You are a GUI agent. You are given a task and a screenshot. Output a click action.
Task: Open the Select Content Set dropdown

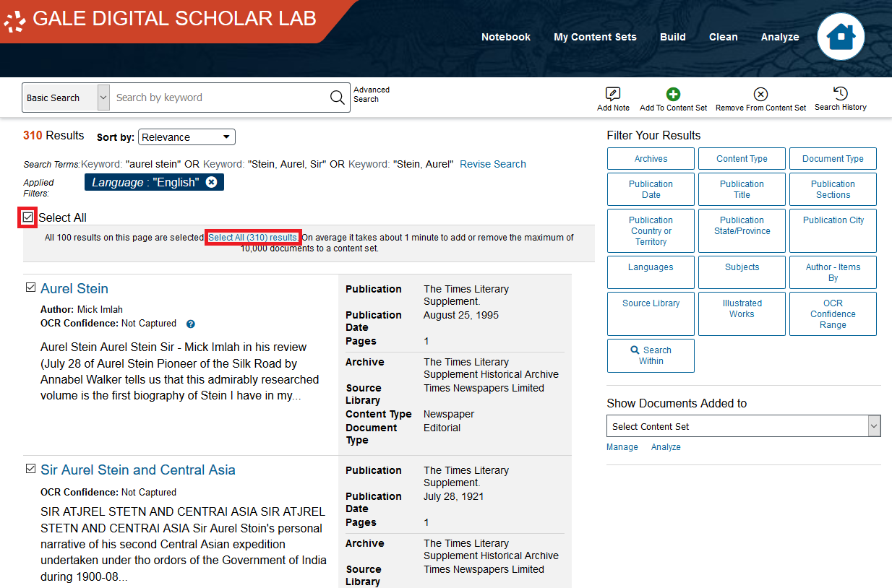(x=743, y=425)
